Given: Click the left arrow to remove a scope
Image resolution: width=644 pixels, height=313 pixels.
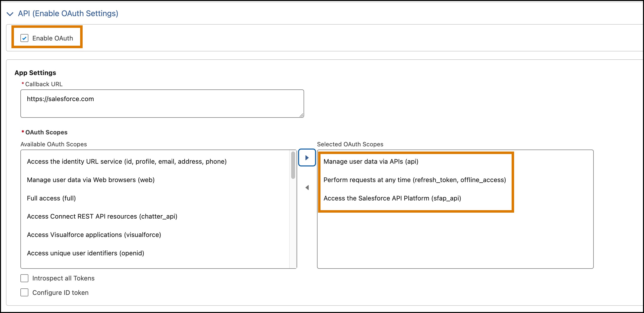Looking at the screenshot, I should [x=307, y=188].
